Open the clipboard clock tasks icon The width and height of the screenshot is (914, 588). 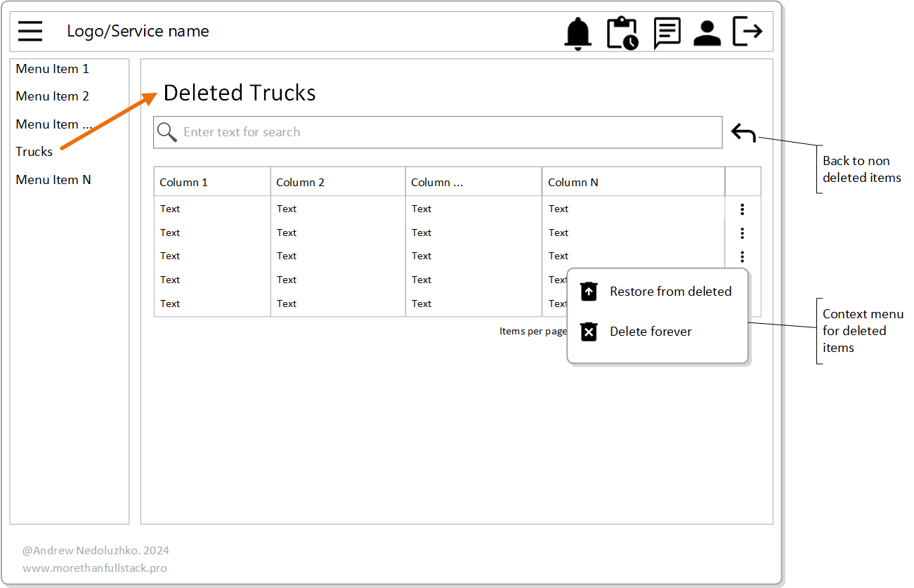(x=622, y=33)
